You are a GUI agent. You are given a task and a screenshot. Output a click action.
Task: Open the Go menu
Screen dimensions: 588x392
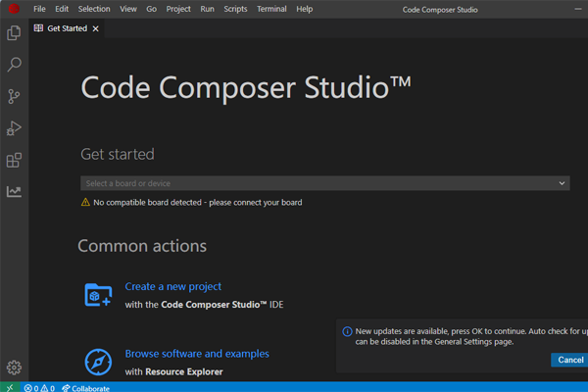(x=152, y=9)
